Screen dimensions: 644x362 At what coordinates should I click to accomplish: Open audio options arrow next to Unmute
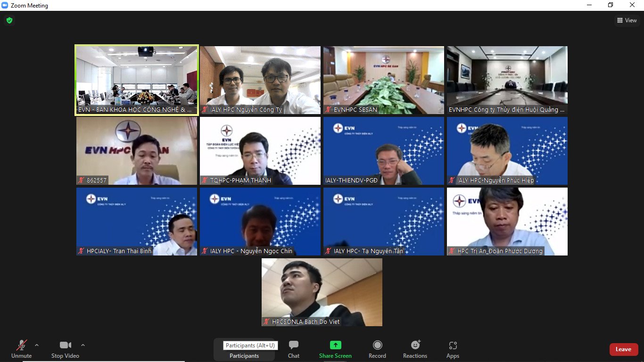coord(37,345)
